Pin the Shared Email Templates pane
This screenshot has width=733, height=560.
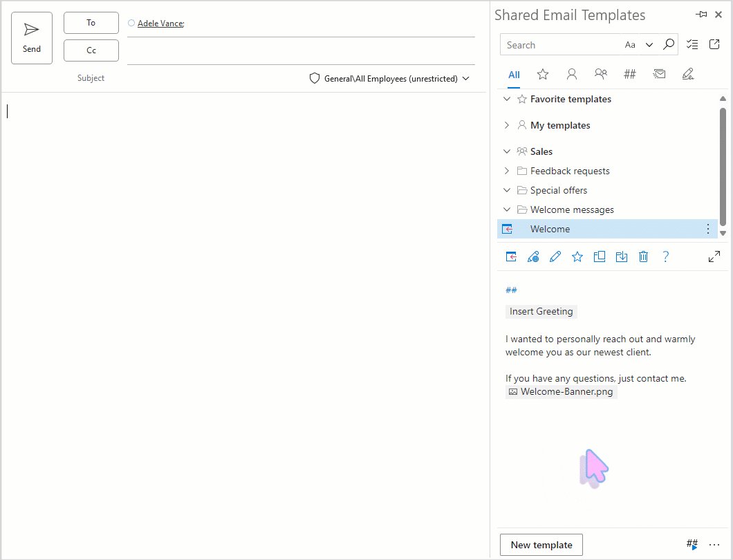tap(701, 15)
